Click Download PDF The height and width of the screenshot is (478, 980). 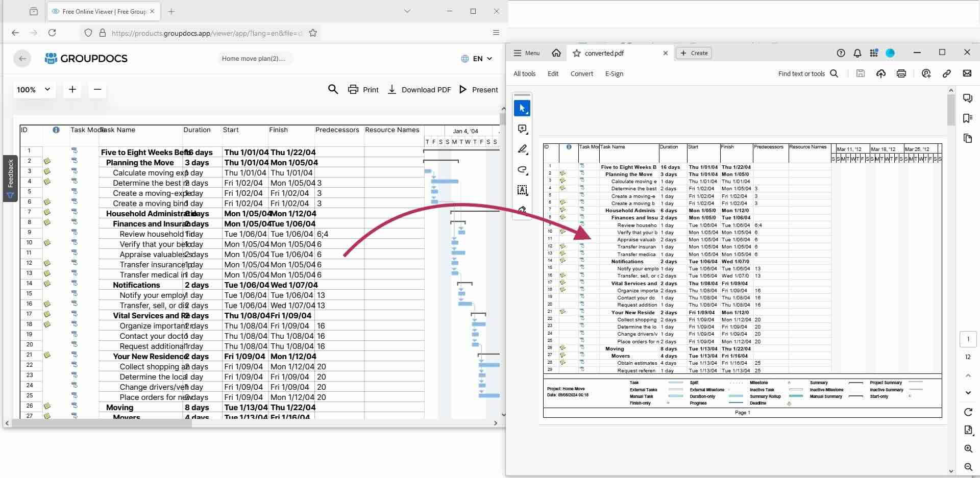click(x=420, y=89)
